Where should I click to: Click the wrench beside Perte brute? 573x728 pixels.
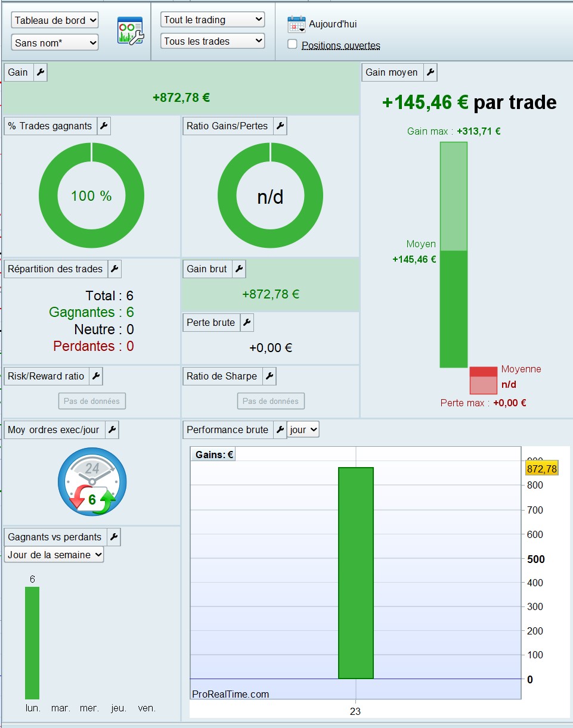247,322
